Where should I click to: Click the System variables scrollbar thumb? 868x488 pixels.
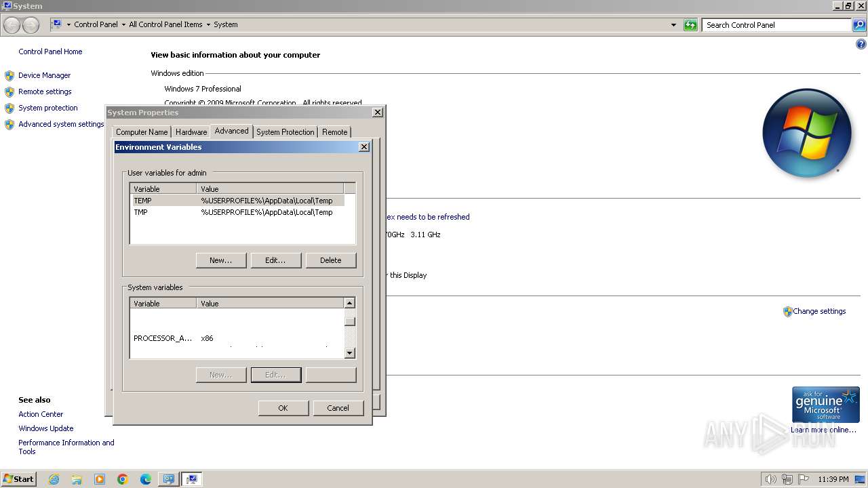click(x=350, y=322)
